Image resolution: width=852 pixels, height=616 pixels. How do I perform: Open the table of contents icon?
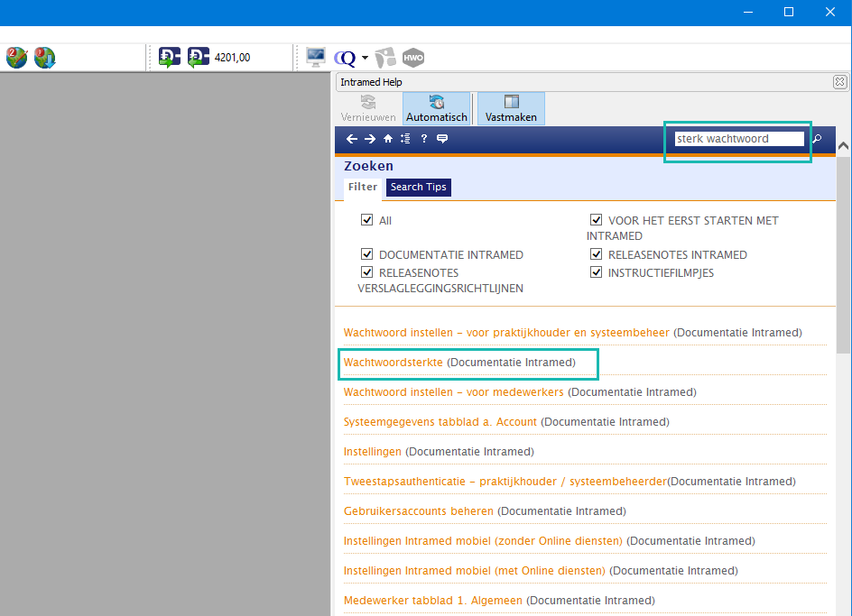(405, 139)
